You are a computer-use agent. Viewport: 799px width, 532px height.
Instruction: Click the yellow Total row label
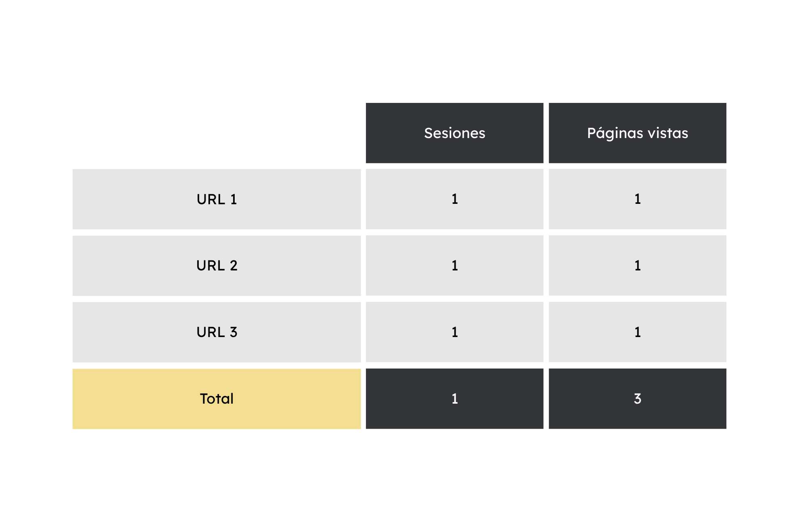pyautogui.click(x=217, y=399)
